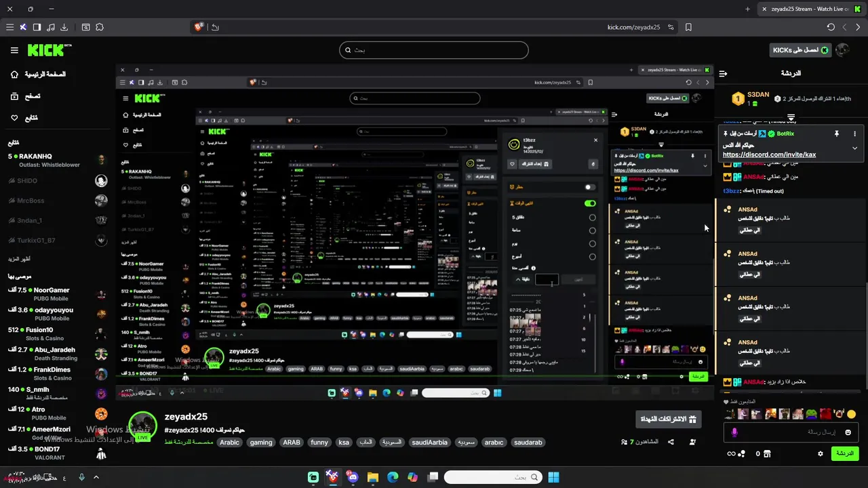Open BOND17 VALORANT channel

coord(58,453)
